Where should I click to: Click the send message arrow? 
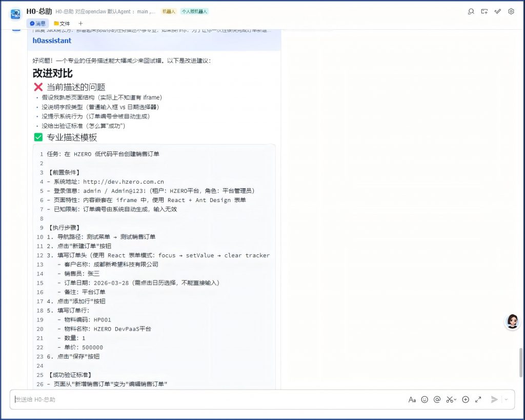pyautogui.click(x=494, y=399)
